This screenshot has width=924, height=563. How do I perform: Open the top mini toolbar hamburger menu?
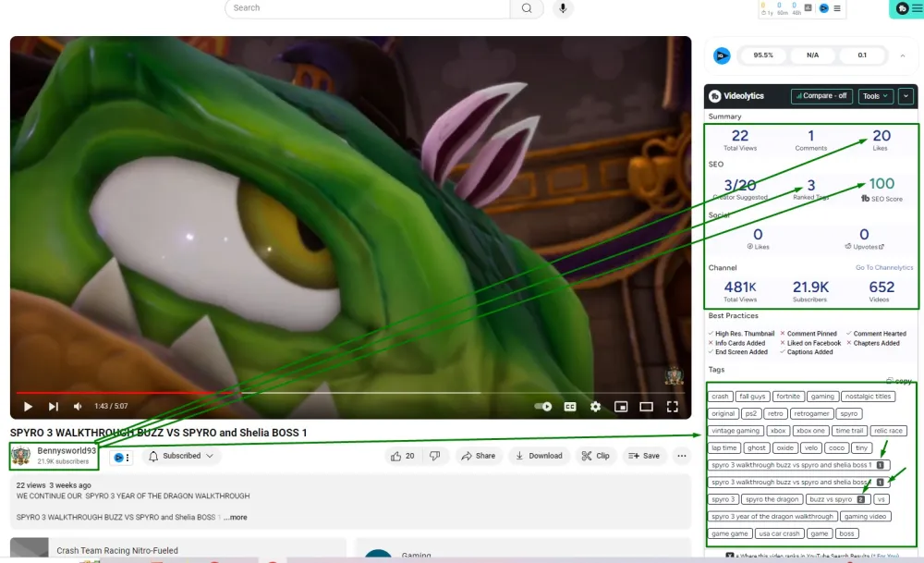[837, 8]
